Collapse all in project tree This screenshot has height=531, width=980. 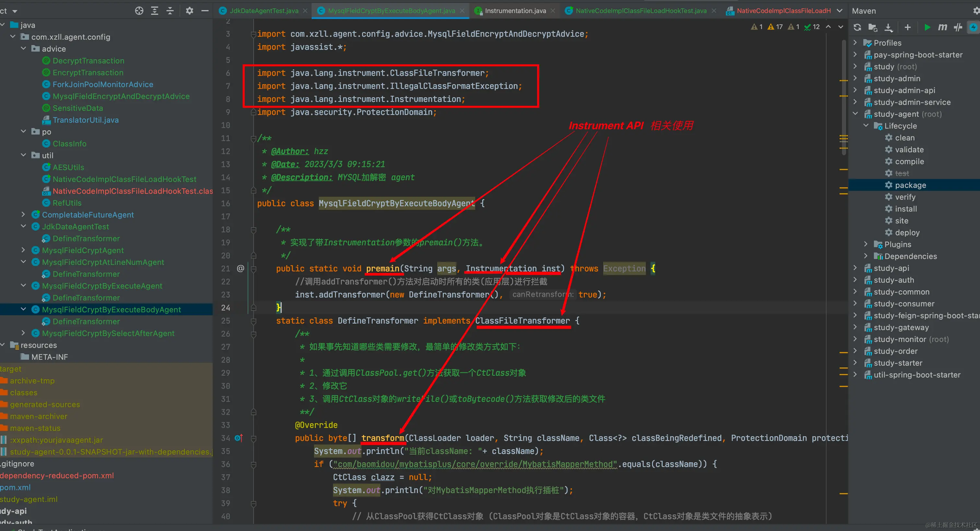coord(170,11)
